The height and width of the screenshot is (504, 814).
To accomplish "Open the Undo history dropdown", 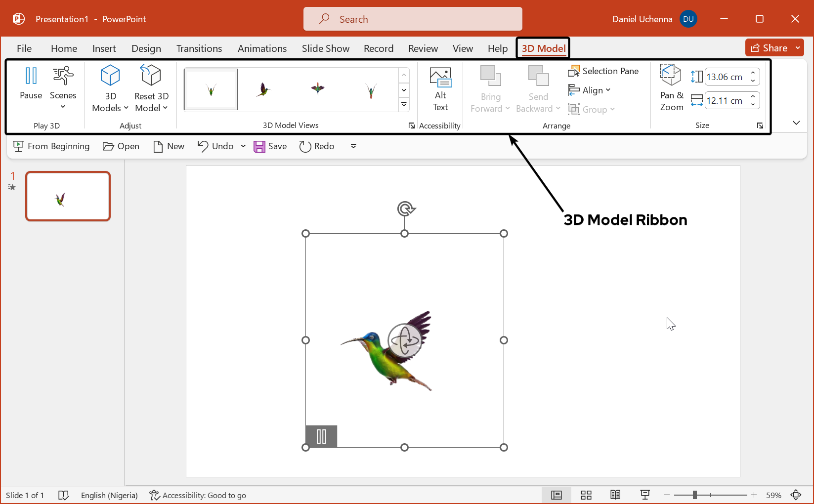I will [x=243, y=146].
